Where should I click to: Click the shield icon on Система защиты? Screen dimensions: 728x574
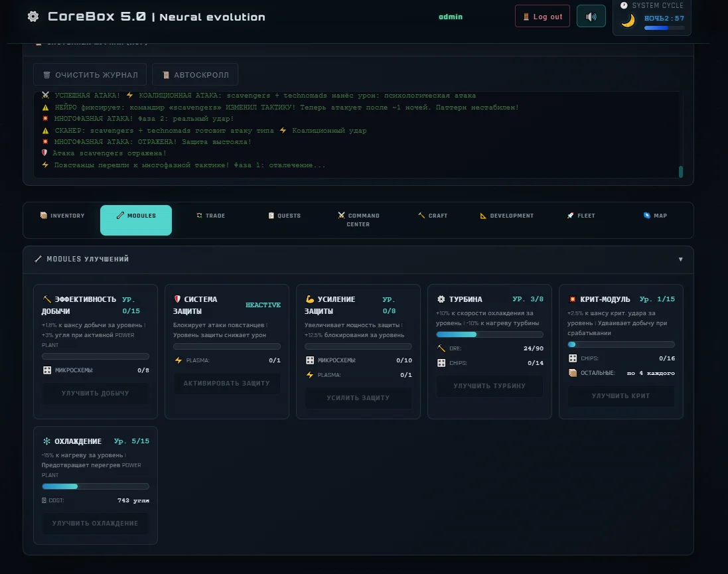click(x=177, y=299)
